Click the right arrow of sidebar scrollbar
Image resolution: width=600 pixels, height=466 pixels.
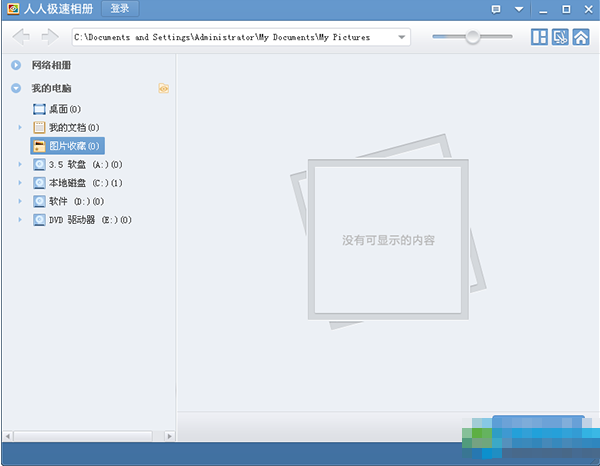[x=170, y=436]
